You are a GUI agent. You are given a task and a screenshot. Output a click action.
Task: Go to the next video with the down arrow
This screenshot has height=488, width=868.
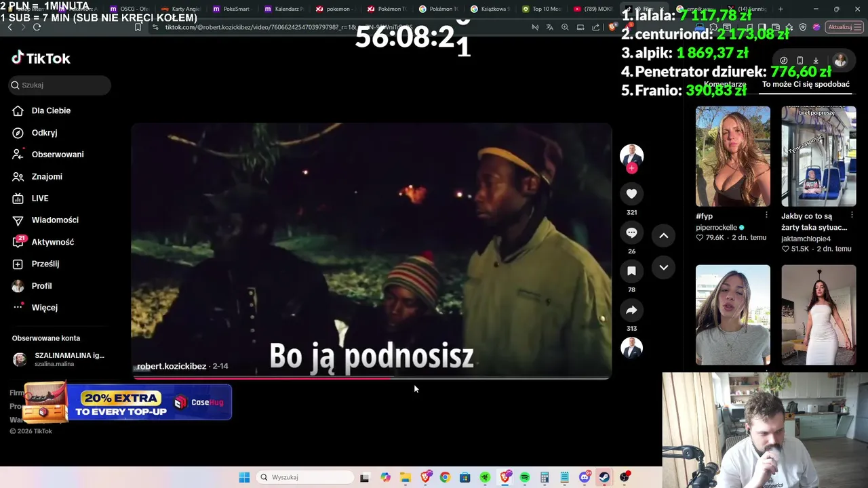coord(664,267)
